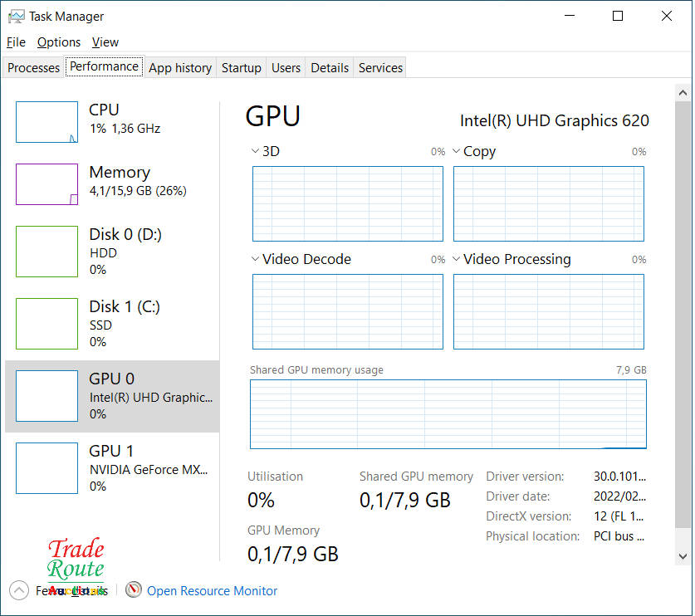Image resolution: width=695 pixels, height=616 pixels.
Task: Open the Copy engine dropdown chevron
Action: click(456, 151)
